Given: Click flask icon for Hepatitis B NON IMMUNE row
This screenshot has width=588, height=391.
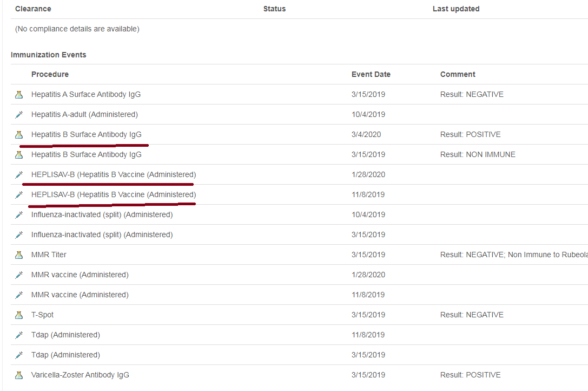Looking at the screenshot, I should pos(19,155).
